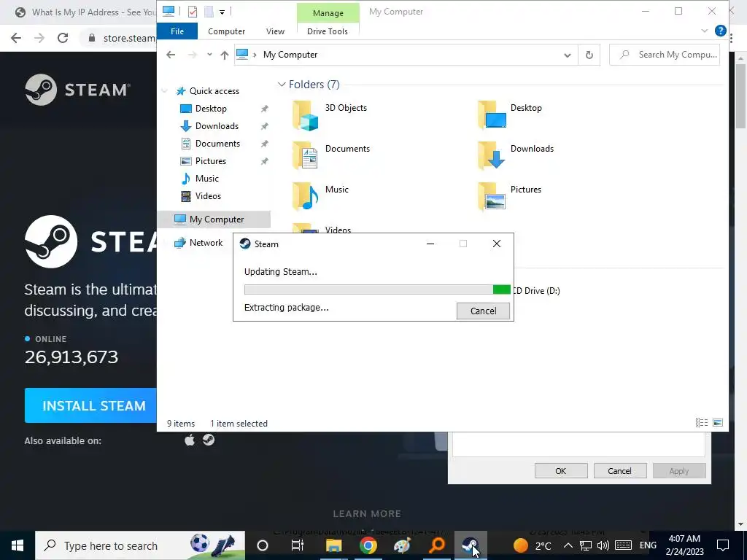Select Downloads under Quick access

tap(216, 126)
